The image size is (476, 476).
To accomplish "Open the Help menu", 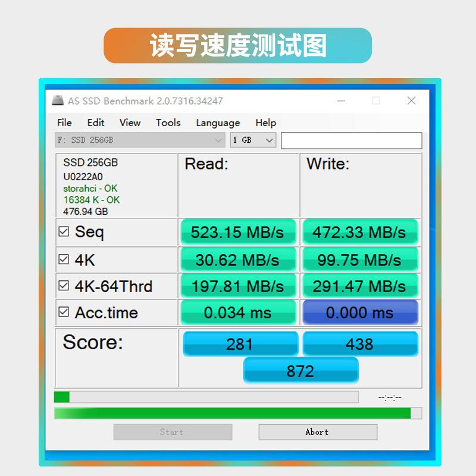I will coord(265,123).
